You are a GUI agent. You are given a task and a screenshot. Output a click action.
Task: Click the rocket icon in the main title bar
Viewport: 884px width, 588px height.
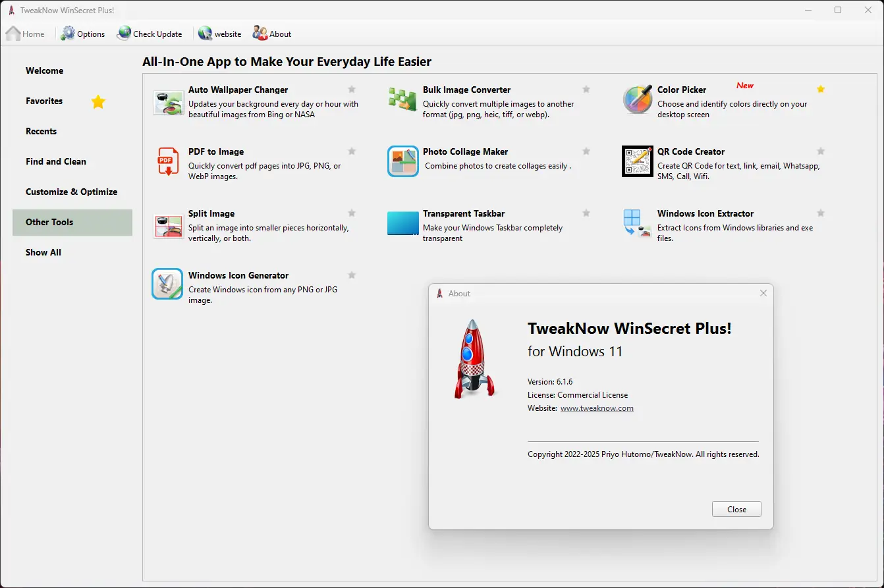point(11,10)
